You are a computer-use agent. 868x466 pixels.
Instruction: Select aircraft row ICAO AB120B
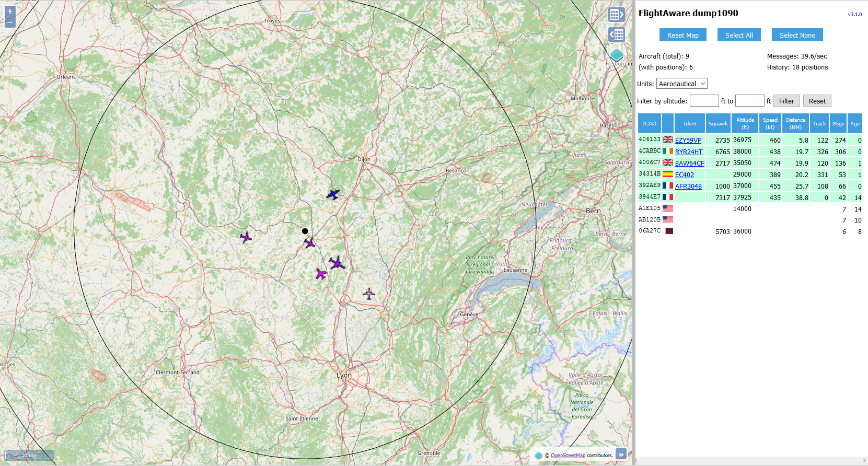pos(750,220)
